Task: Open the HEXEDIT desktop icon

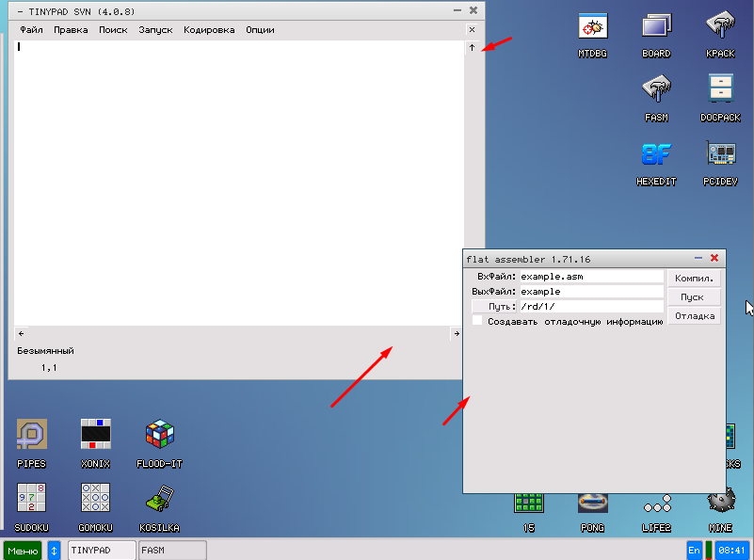Action: pos(656,155)
